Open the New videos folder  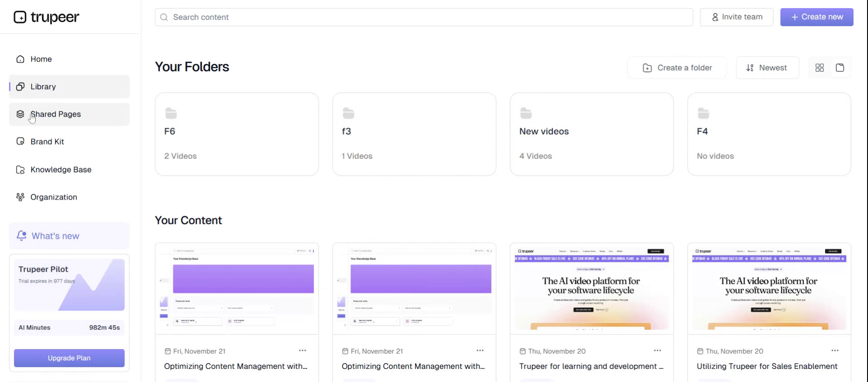point(592,134)
